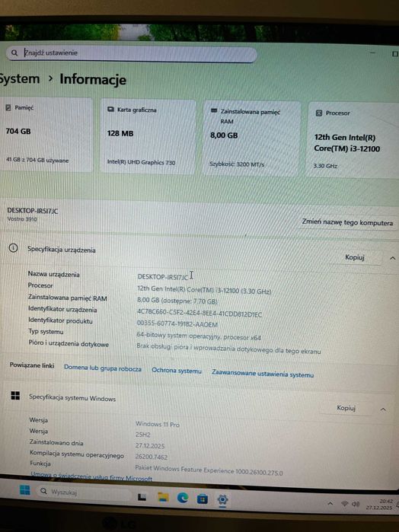This screenshot has width=399, height=532.
Task: Click the RAM chip icon
Action: (214, 110)
